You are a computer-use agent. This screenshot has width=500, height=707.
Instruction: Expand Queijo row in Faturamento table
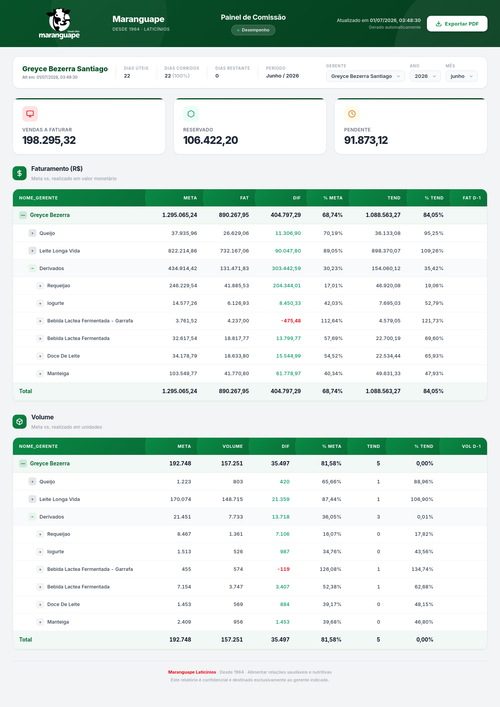32,233
